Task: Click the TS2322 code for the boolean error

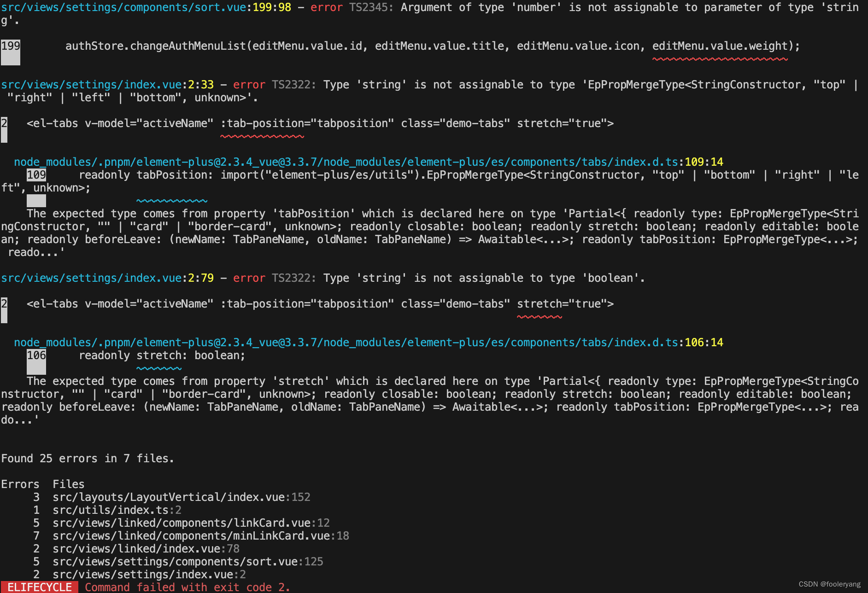Action: [294, 278]
